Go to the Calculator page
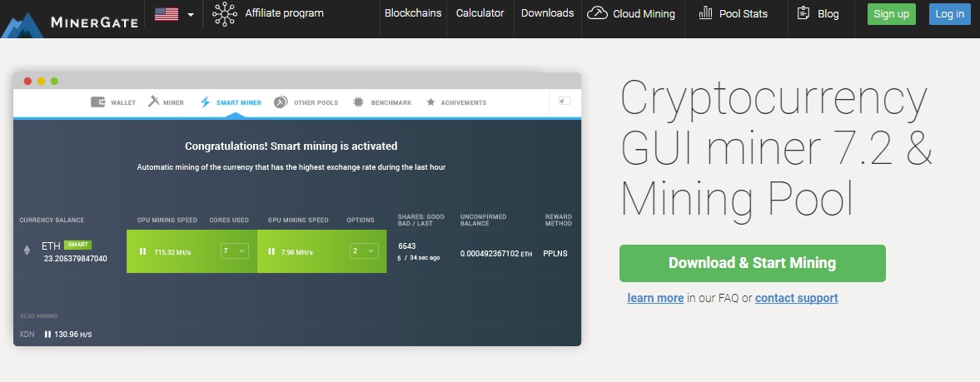The height and width of the screenshot is (382, 980). pyautogui.click(x=480, y=13)
